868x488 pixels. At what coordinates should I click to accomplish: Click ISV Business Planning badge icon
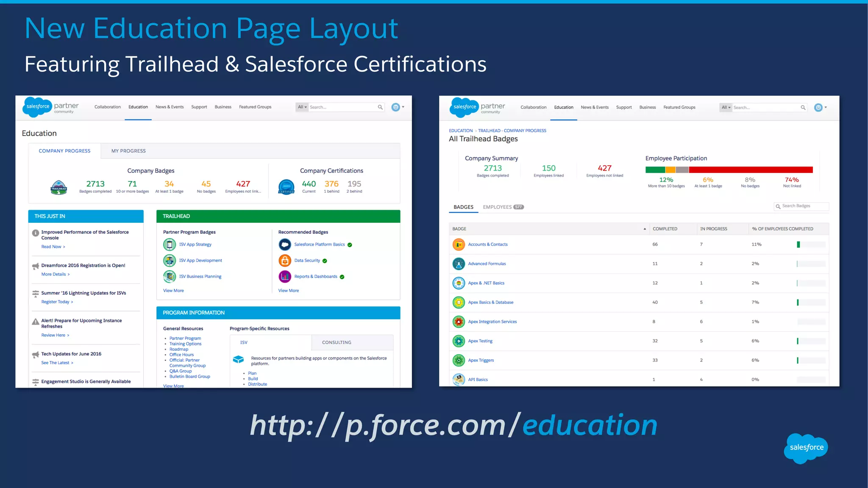170,277
